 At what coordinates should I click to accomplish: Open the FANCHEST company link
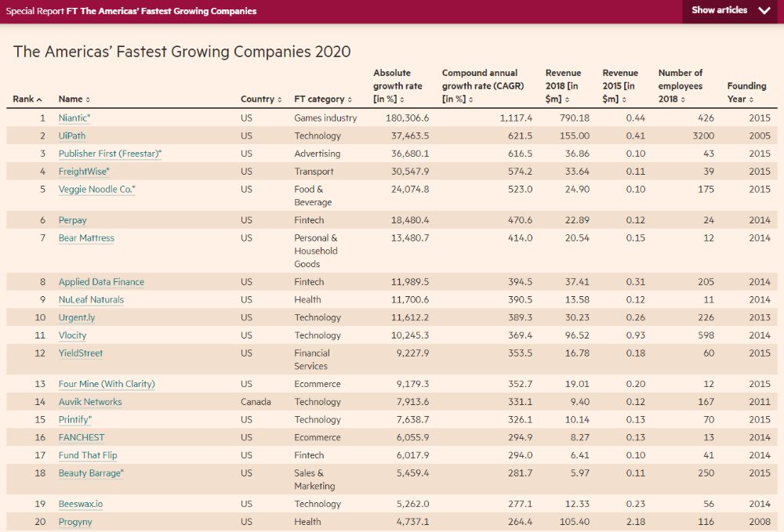82,438
